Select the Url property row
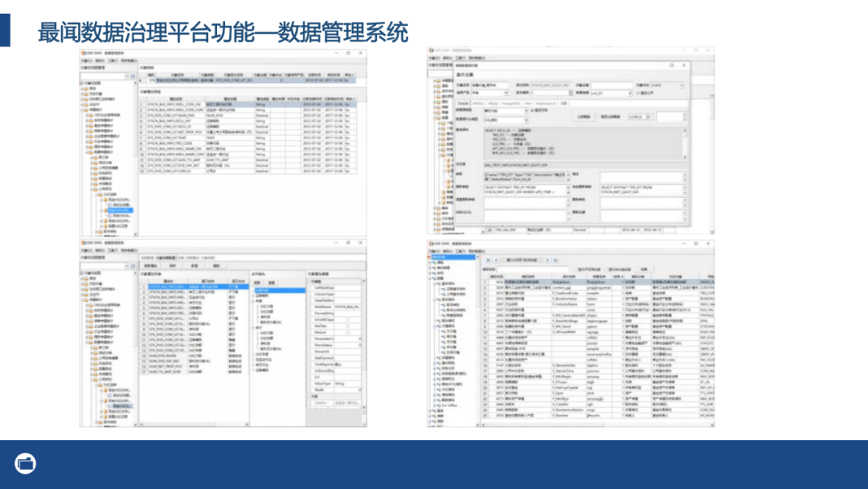This screenshot has width=868, height=489. tap(336, 377)
